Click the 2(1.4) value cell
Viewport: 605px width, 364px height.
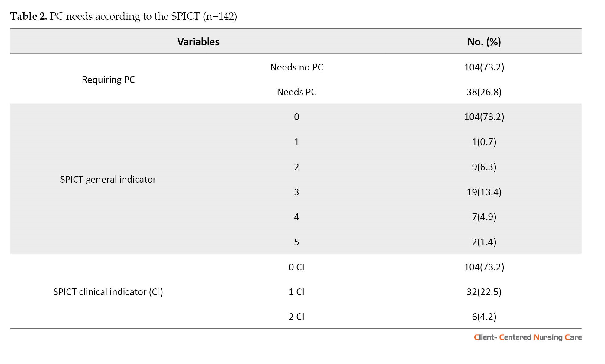(x=484, y=242)
